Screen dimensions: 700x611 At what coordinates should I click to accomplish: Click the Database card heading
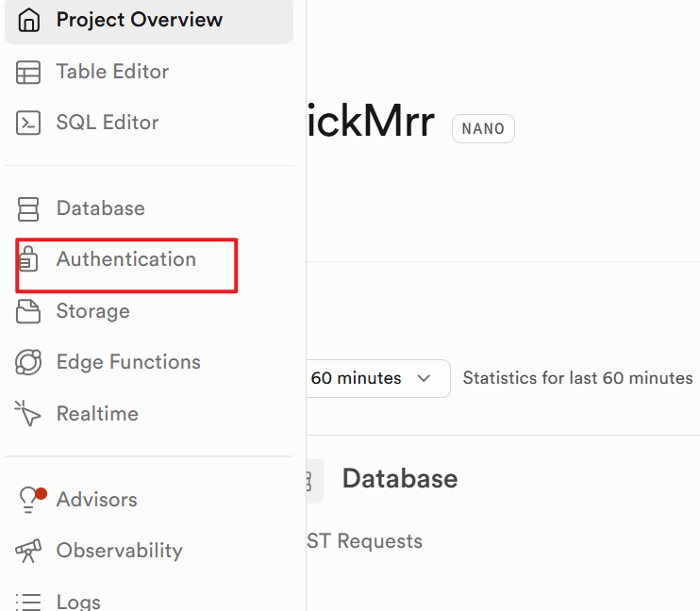point(400,478)
